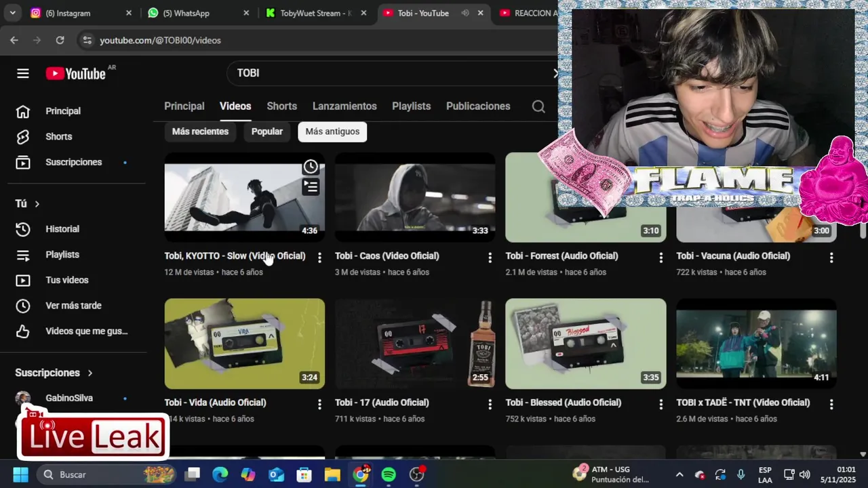
Task: Open the Tobi - Blessed thumbnail
Action: 586,344
